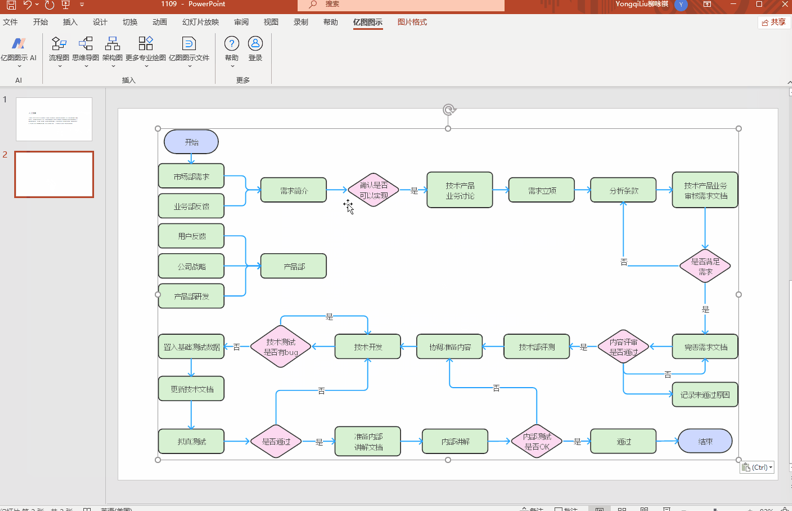Click the 公司战略 box in the flowchart
Screen dimensions: 792x511
pyautogui.click(x=191, y=266)
